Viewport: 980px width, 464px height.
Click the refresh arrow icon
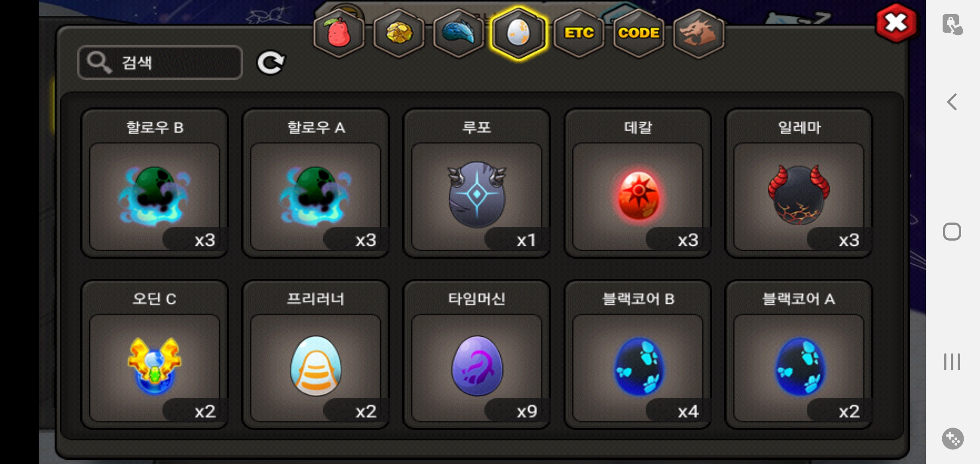pyautogui.click(x=270, y=63)
